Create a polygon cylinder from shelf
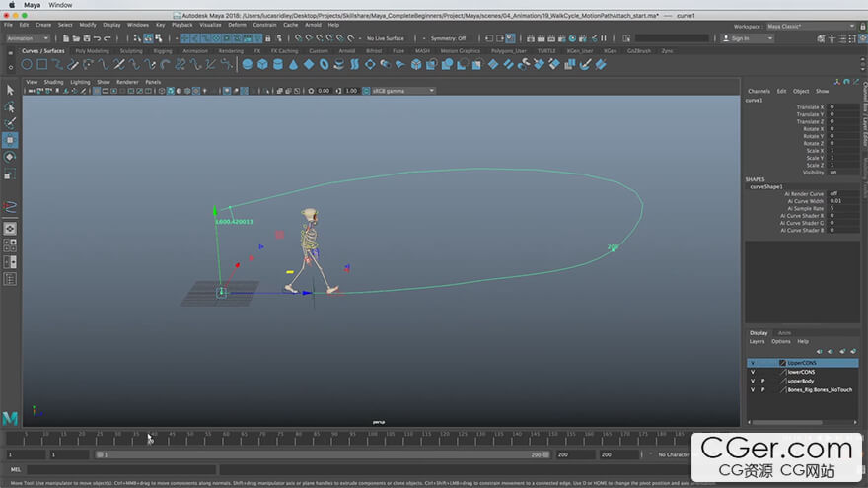The image size is (868, 488). [278, 65]
